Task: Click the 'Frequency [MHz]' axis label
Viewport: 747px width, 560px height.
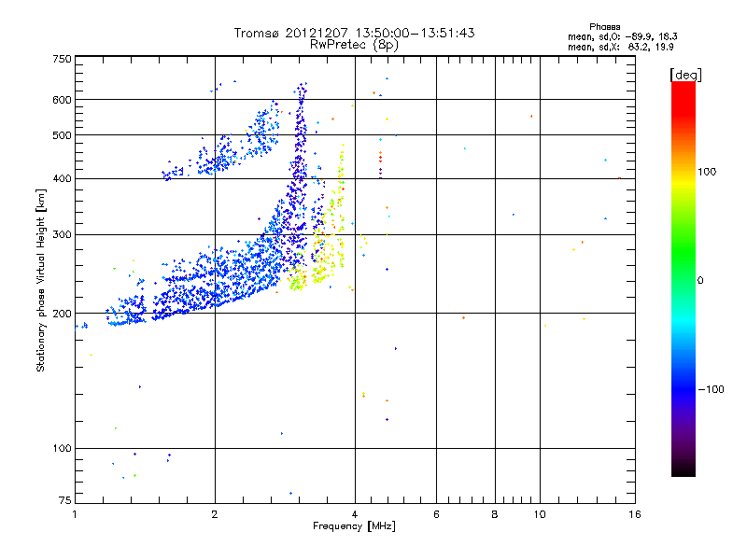Action: [x=354, y=526]
